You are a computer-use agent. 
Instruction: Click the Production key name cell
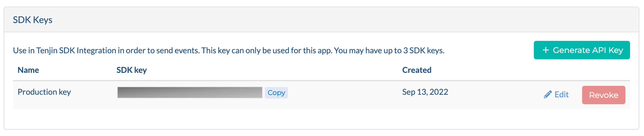pos(44,92)
